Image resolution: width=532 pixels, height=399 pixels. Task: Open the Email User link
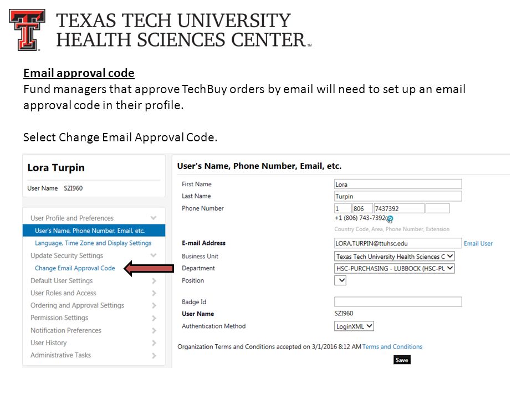coord(478,243)
